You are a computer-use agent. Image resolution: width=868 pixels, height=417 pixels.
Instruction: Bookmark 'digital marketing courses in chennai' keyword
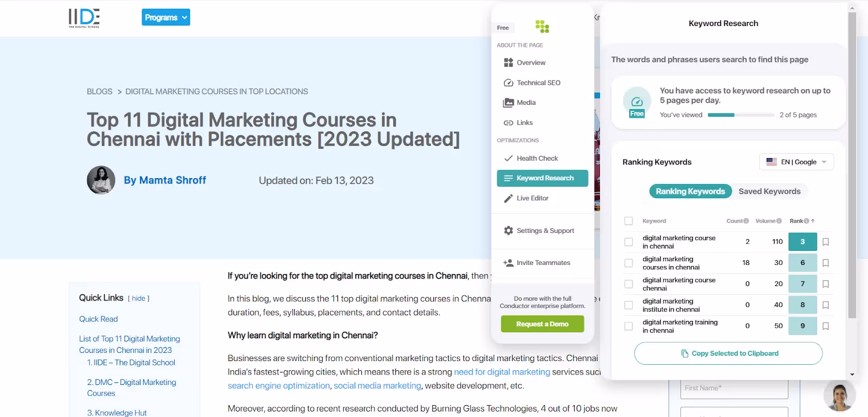(826, 263)
